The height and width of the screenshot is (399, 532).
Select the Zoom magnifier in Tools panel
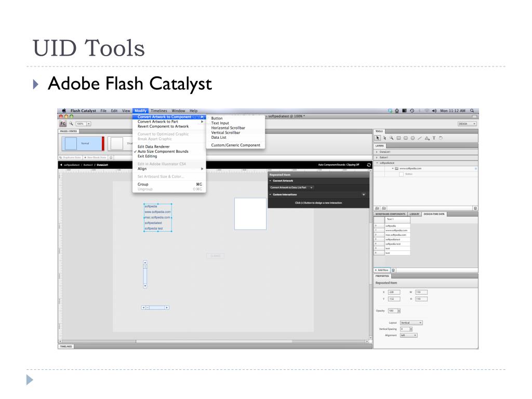pos(392,138)
